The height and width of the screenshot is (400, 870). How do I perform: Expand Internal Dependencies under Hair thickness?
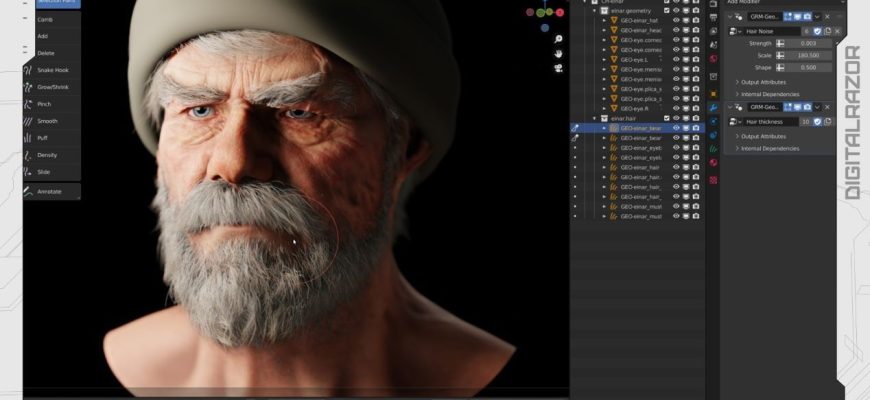point(769,148)
